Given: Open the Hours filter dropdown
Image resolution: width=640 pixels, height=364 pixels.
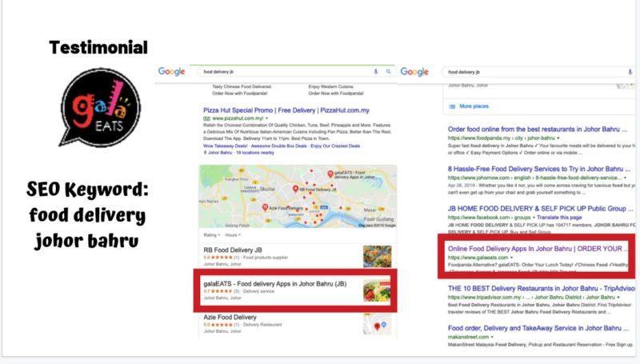Looking at the screenshot, I should (233, 235).
